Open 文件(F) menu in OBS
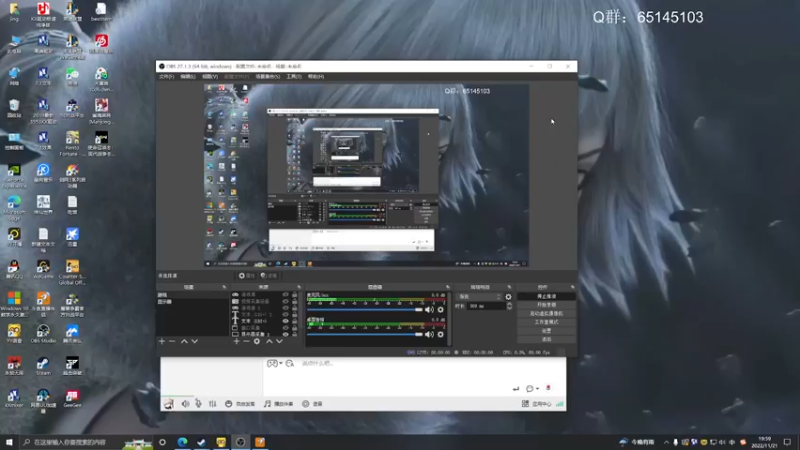This screenshot has height=450, width=800. pyautogui.click(x=166, y=77)
